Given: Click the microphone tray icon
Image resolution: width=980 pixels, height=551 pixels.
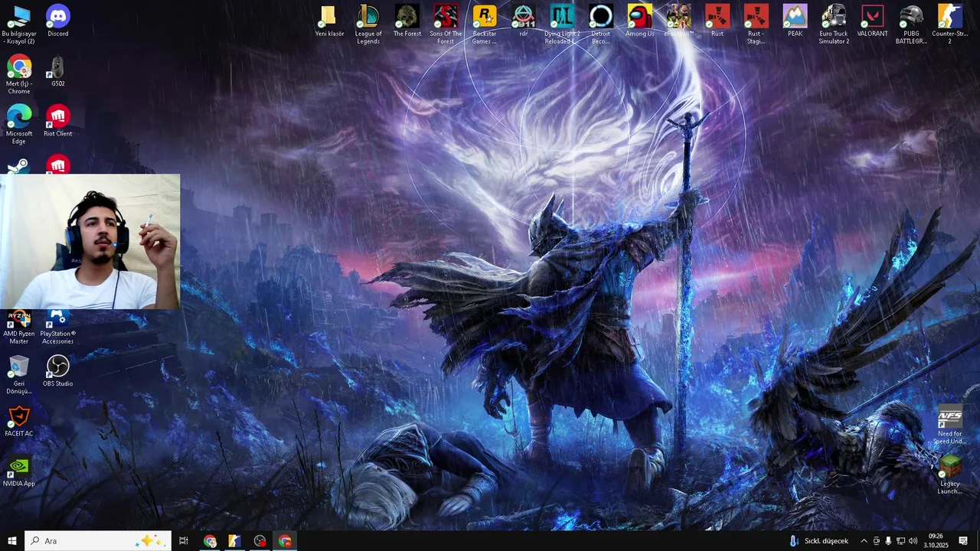Looking at the screenshot, I should tap(888, 541).
